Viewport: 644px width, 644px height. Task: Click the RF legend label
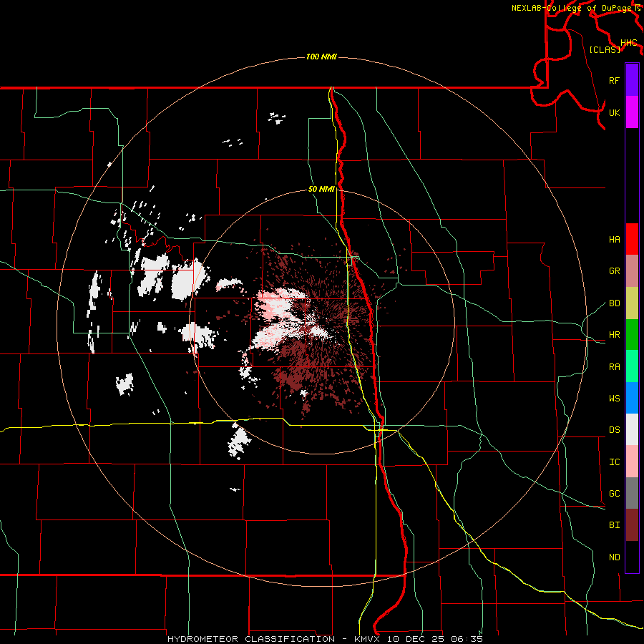point(614,80)
